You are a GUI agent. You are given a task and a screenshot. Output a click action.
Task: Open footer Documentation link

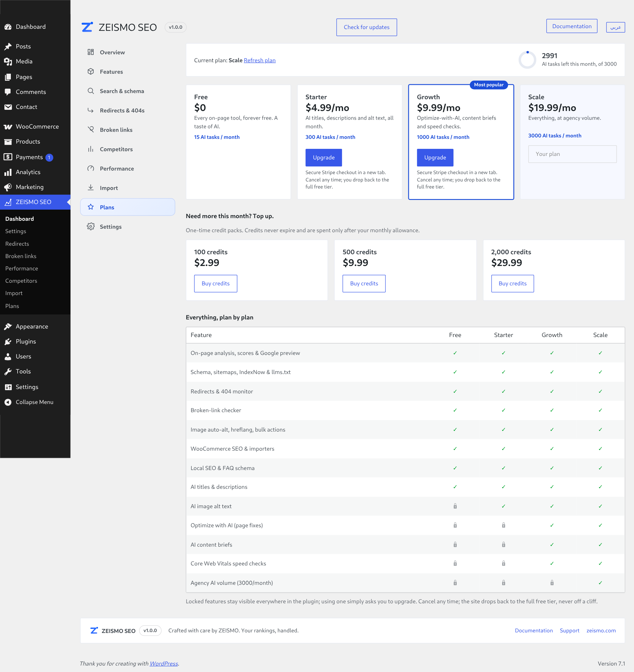point(534,630)
